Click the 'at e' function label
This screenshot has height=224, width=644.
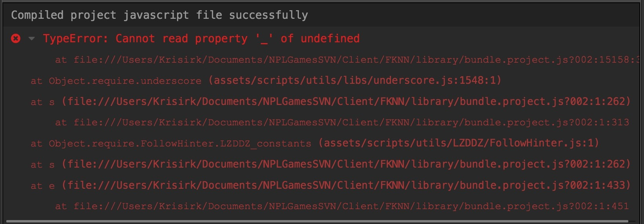pyautogui.click(x=42, y=186)
